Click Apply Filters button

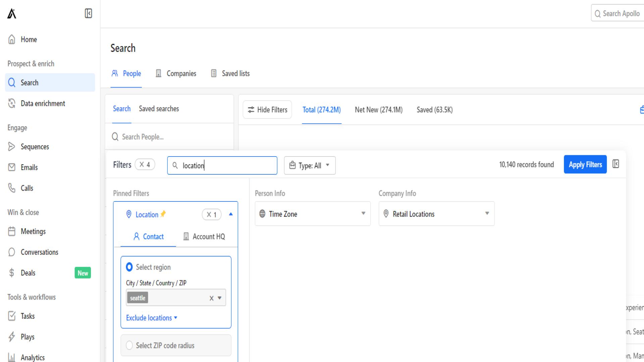click(585, 164)
